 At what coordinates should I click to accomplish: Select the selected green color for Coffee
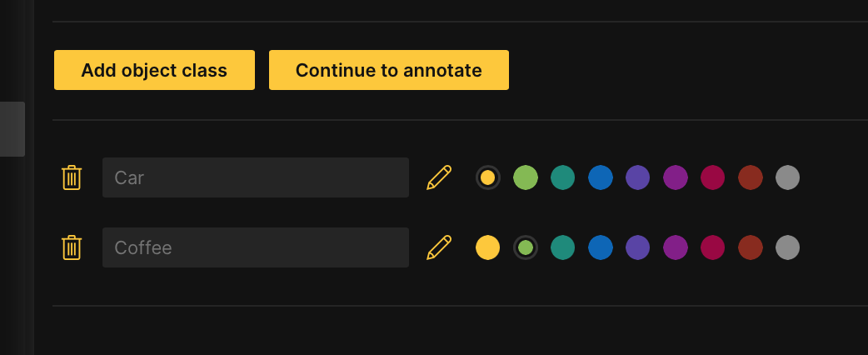point(526,247)
